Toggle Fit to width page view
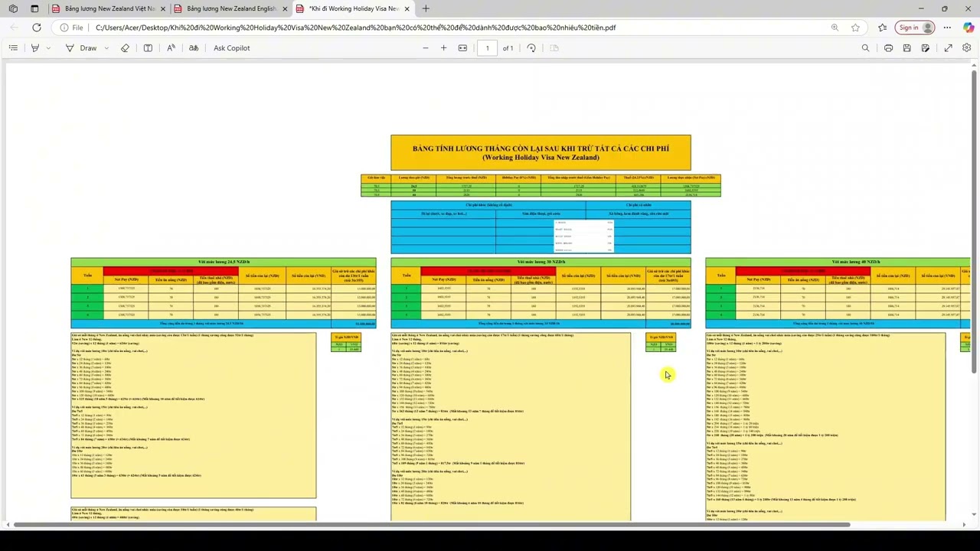 [x=462, y=47]
